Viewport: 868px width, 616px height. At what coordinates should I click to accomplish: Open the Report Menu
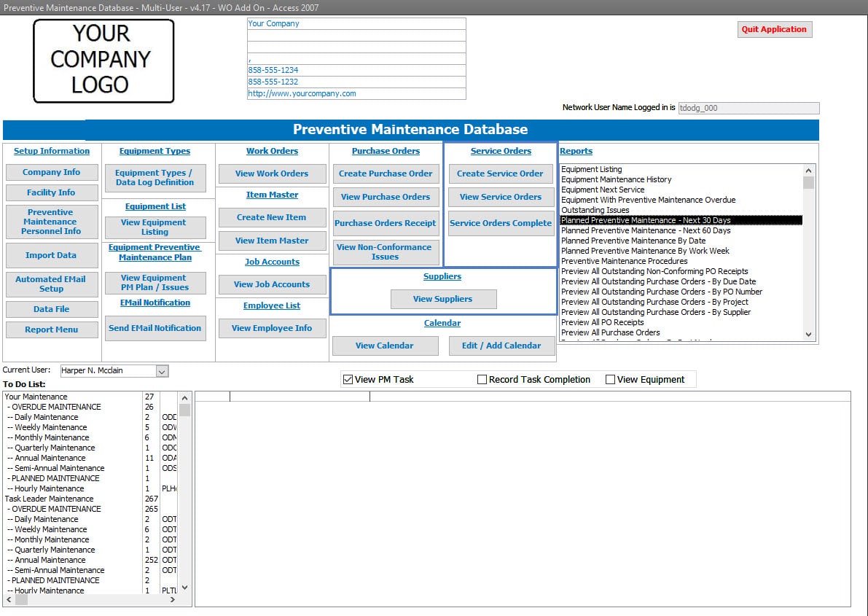coord(52,330)
